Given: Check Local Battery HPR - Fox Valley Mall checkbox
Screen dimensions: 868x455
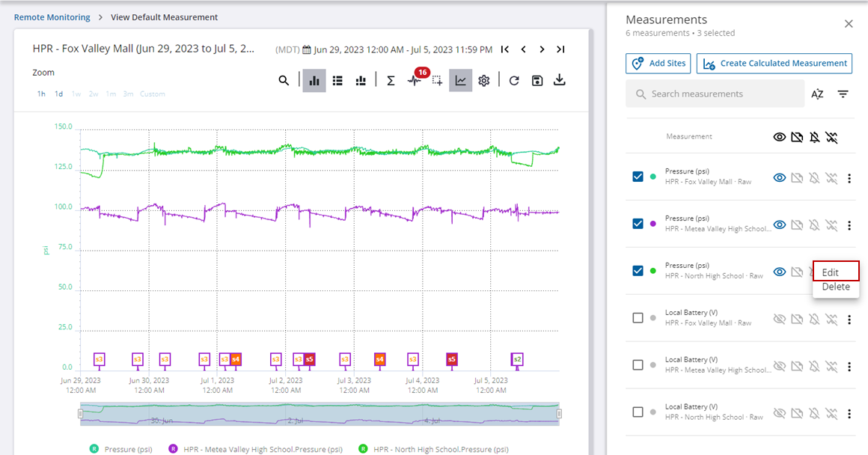Looking at the screenshot, I should point(638,318).
